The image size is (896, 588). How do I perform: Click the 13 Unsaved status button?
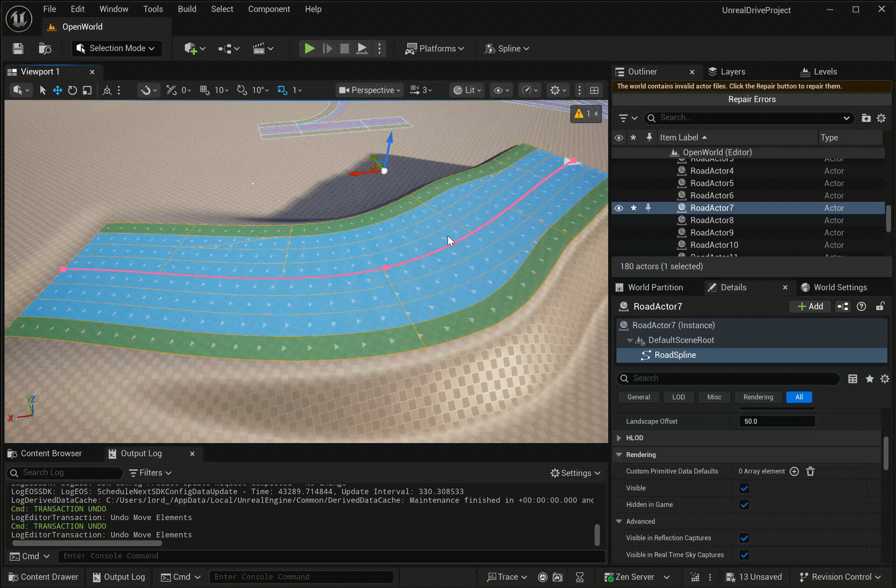(754, 577)
